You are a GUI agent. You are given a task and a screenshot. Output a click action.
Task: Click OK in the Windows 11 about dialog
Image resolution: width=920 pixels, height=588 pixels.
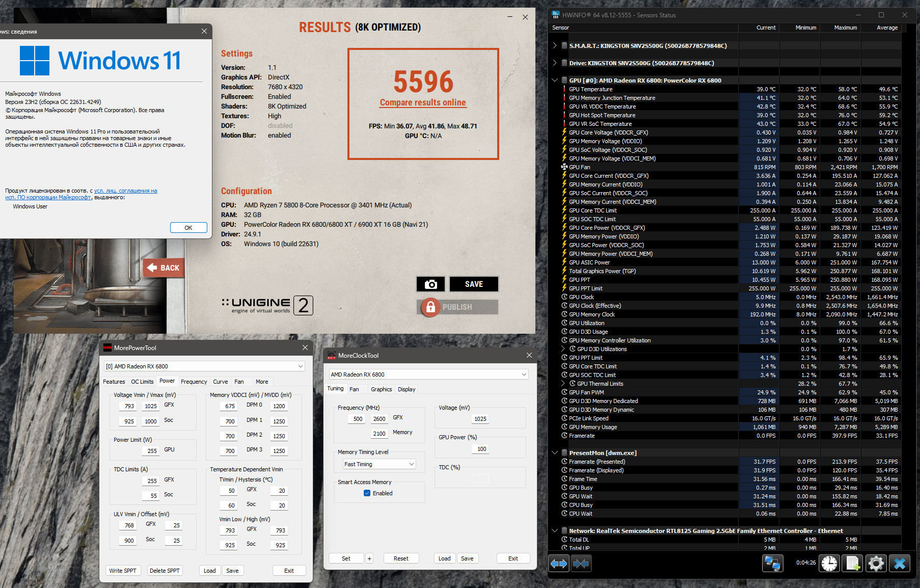(x=188, y=228)
